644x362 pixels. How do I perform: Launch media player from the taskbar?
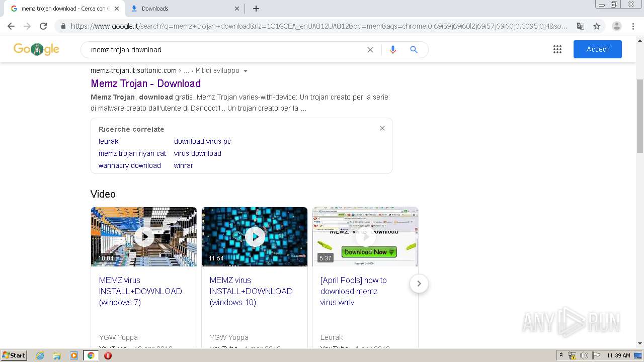(x=74, y=355)
